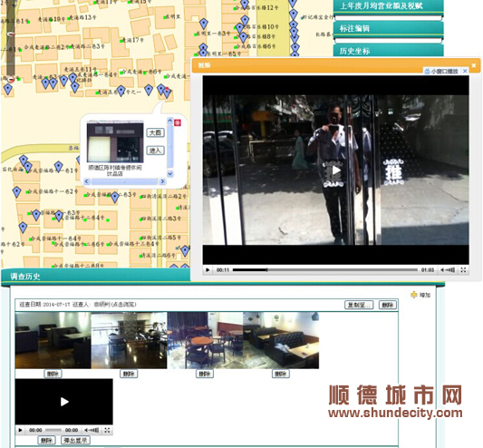Click the shop photo in map info bubble
Viewport: 483px width, 448px height.
[115, 142]
